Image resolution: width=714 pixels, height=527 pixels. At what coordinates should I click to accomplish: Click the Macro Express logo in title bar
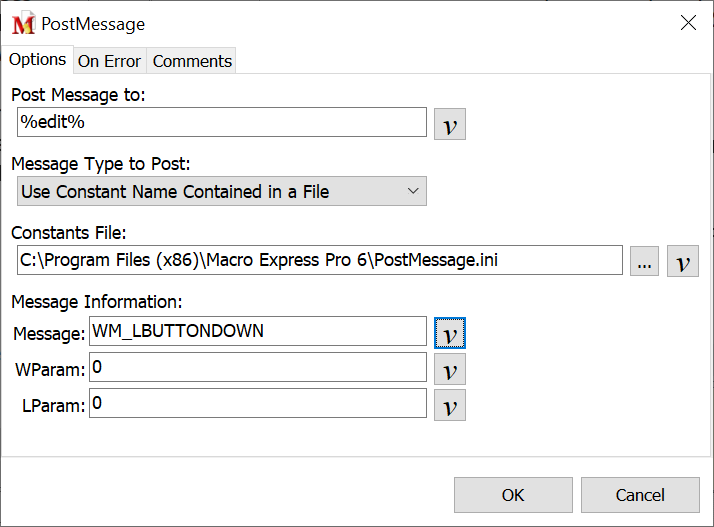pos(24,24)
